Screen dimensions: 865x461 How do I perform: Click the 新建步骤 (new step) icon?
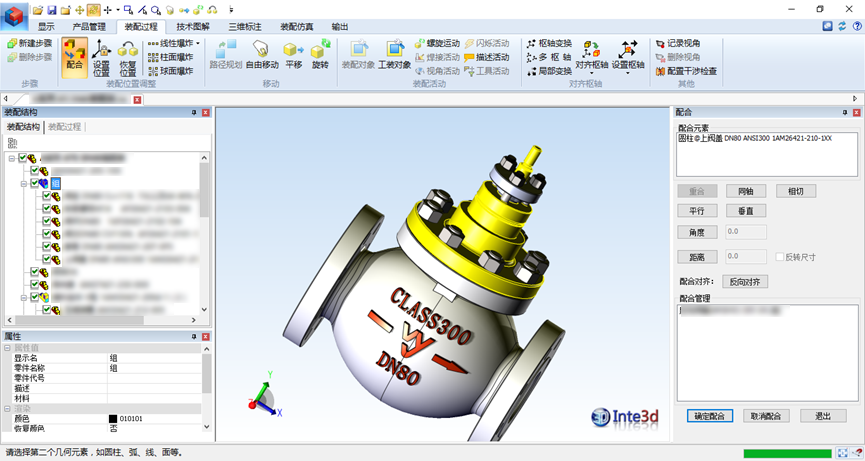pyautogui.click(x=12, y=43)
